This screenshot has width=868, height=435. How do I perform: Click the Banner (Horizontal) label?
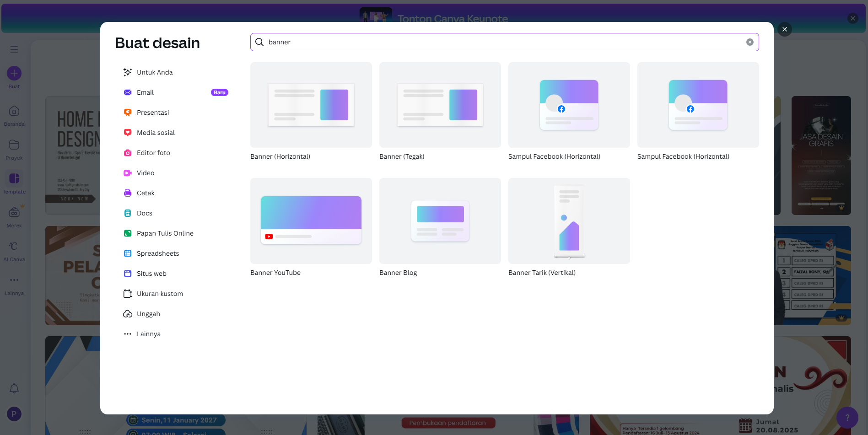(280, 156)
